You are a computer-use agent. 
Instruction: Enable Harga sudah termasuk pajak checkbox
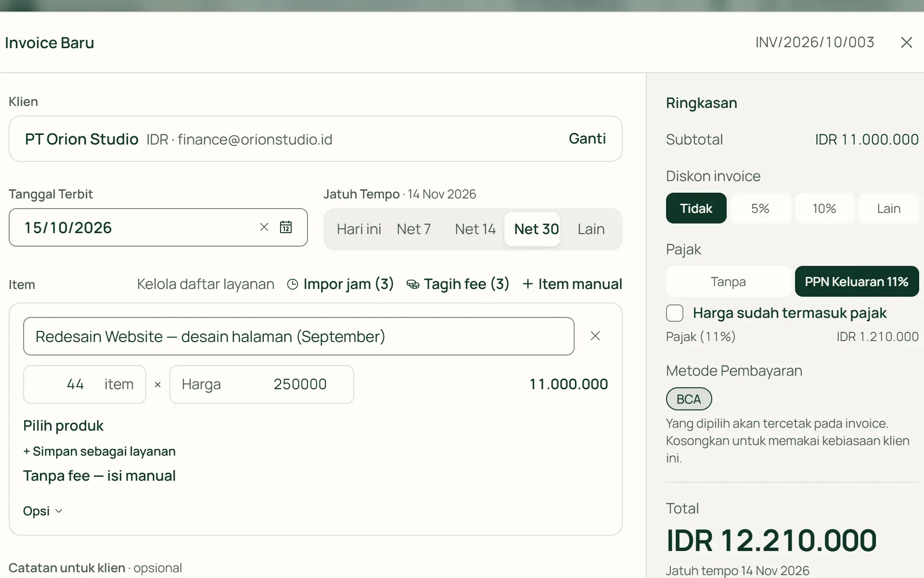(x=675, y=313)
